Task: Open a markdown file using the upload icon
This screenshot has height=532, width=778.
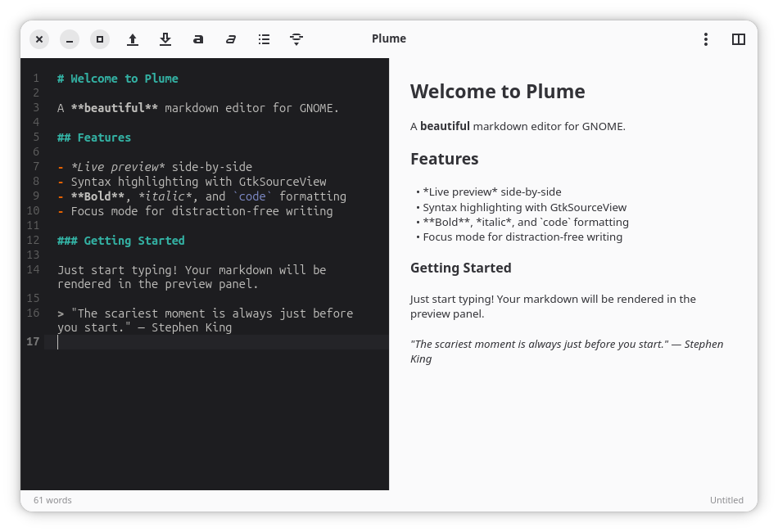Action: point(132,38)
